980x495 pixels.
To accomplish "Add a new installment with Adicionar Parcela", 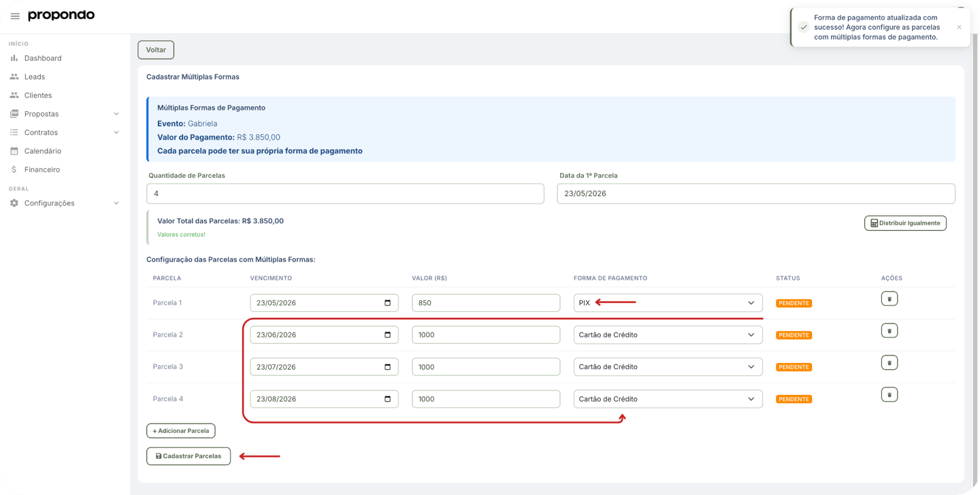I will [x=181, y=431].
